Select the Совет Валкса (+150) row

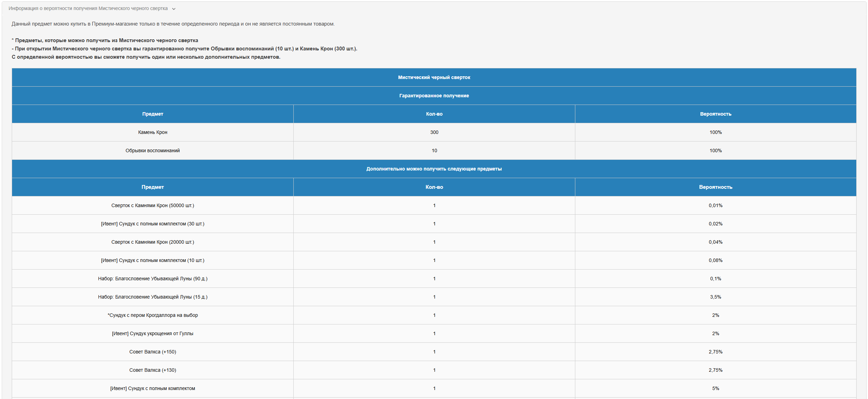[152, 352]
